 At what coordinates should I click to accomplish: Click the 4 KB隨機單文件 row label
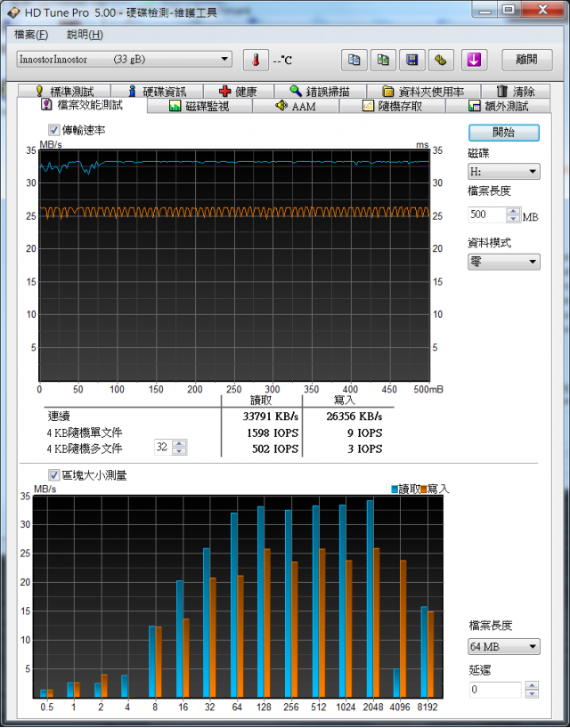click(84, 433)
